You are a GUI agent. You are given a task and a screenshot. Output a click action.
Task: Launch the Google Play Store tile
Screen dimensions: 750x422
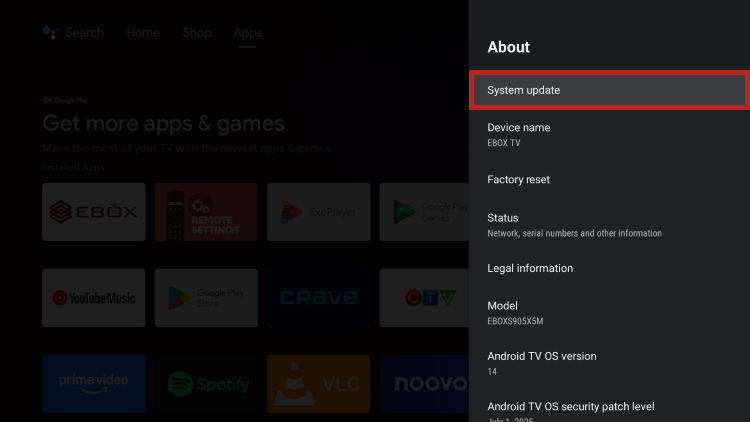(206, 297)
